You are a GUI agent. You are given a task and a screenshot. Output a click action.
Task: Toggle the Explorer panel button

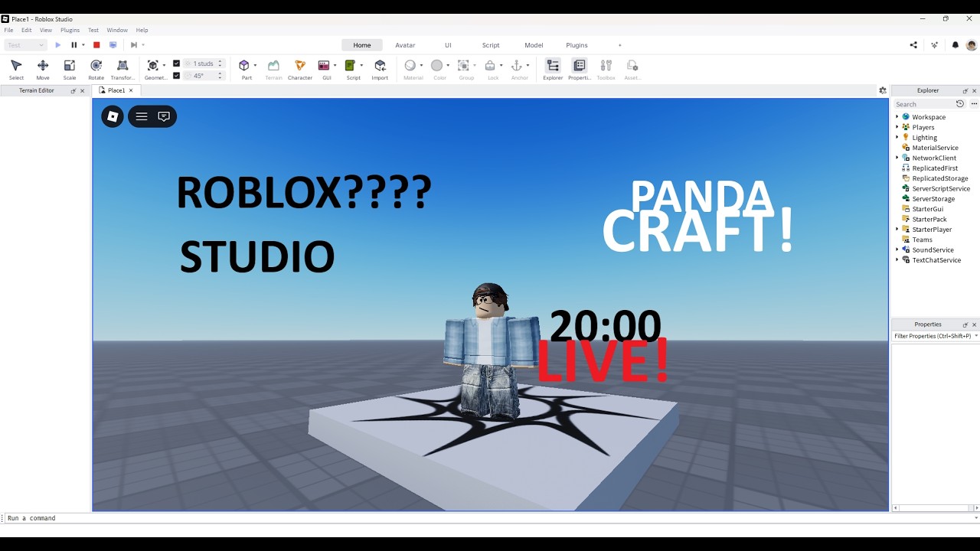(x=553, y=70)
